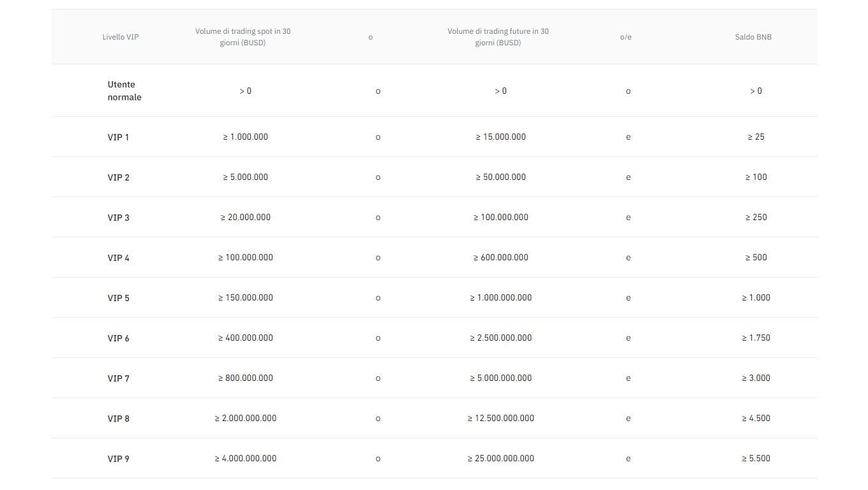
Task: Select the 'VIP 3' row label
Action: (118, 218)
